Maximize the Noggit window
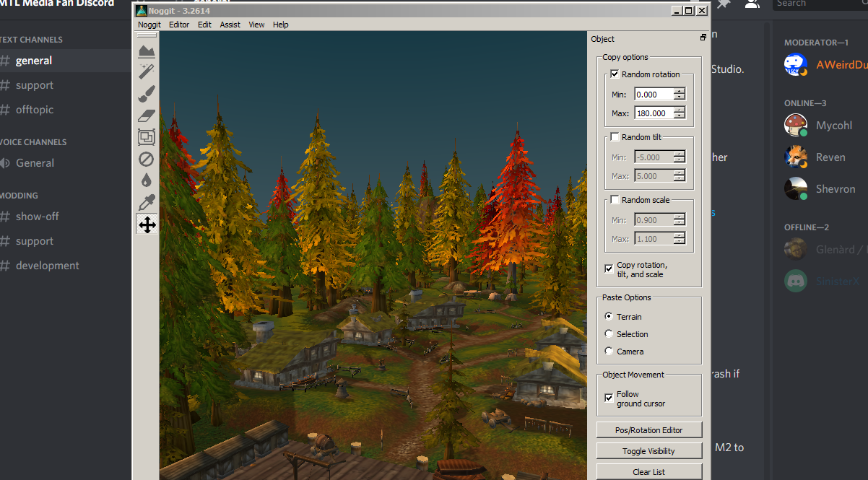 (688, 10)
